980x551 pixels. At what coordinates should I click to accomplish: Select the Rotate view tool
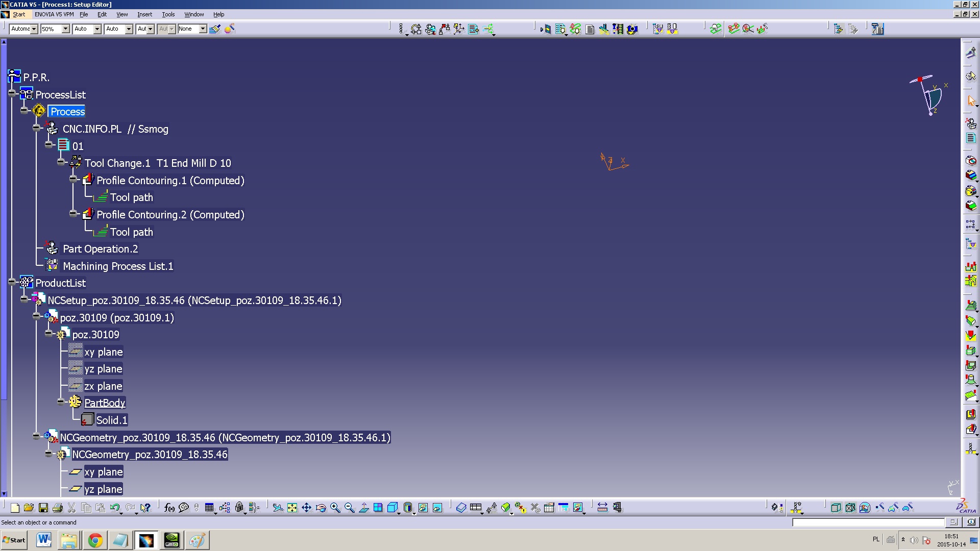click(x=321, y=508)
